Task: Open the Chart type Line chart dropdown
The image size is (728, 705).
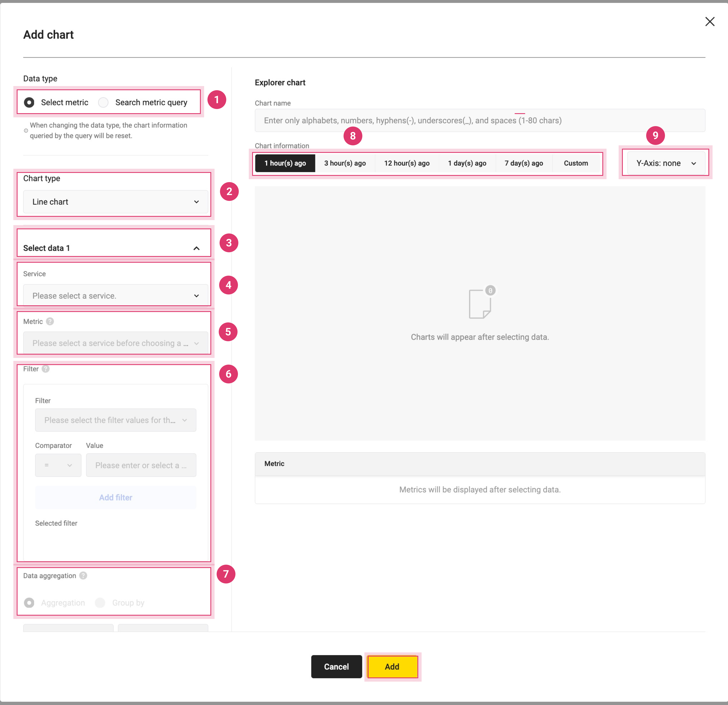Action: tap(115, 202)
